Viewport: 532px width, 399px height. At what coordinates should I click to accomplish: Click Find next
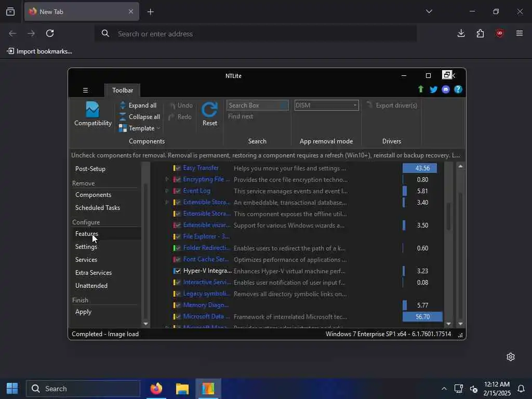(x=241, y=116)
